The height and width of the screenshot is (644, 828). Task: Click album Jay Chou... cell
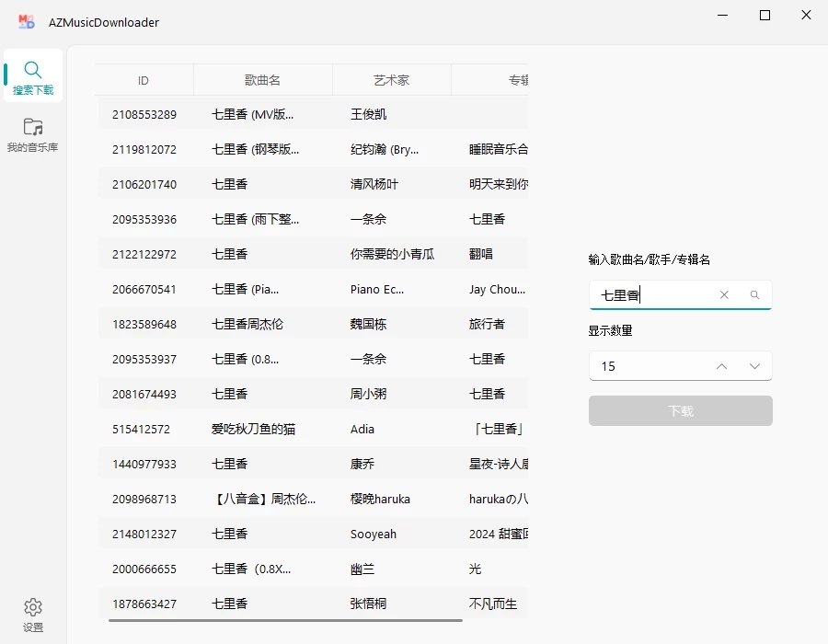click(497, 289)
